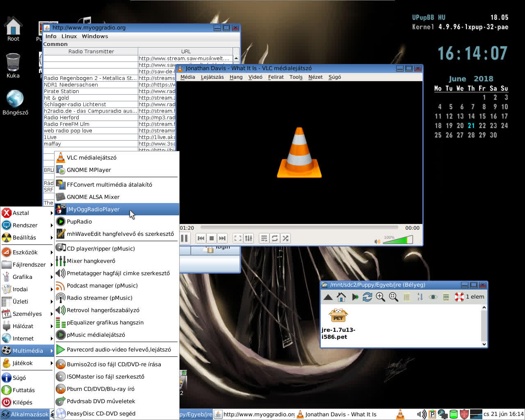
Task: Open Súgó menu in VLC
Action: (335, 77)
